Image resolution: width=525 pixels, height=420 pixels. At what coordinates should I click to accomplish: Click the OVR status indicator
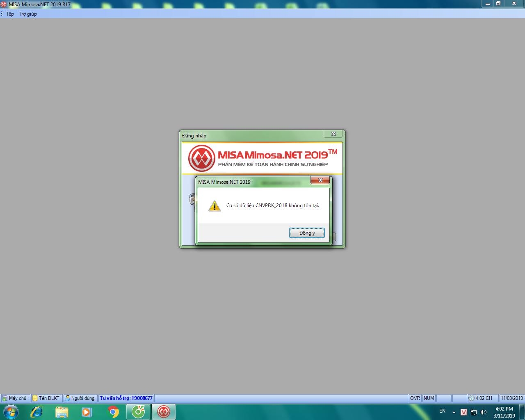point(415,398)
